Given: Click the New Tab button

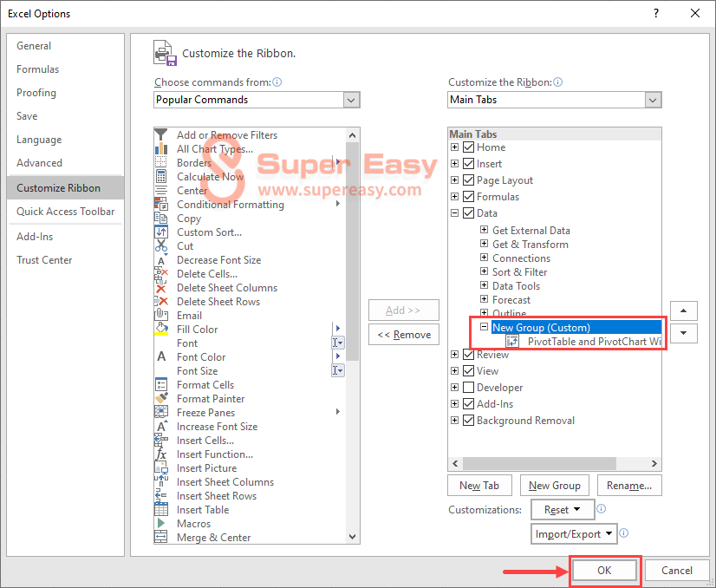Looking at the screenshot, I should tap(479, 485).
